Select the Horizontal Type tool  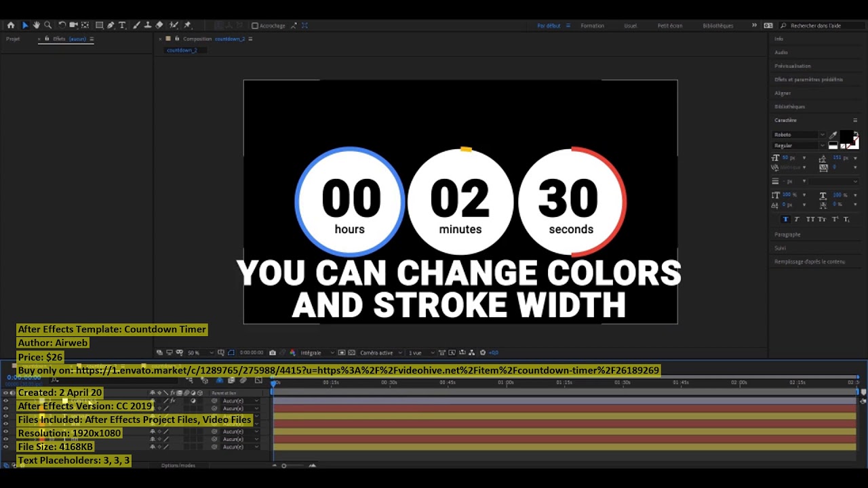click(122, 25)
